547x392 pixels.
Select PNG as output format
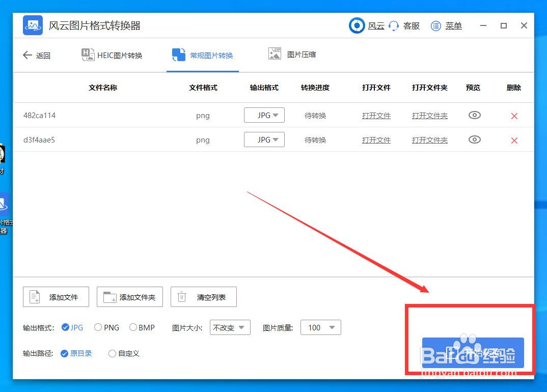[x=98, y=327]
